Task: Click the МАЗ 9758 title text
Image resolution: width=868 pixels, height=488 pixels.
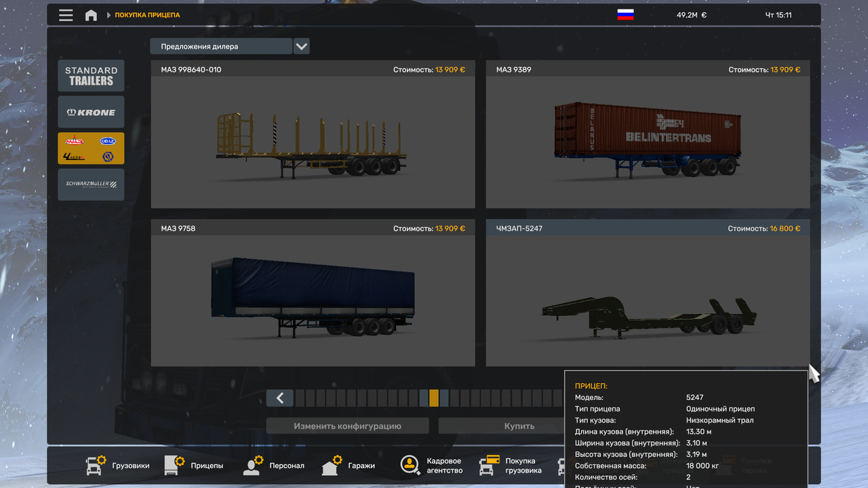Action: pyautogui.click(x=178, y=228)
